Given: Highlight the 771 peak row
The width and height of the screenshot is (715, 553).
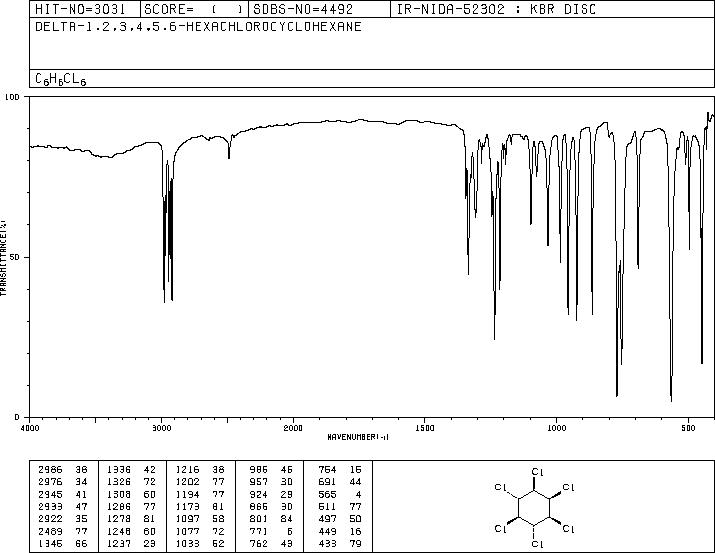Looking at the screenshot, I should [271, 531].
